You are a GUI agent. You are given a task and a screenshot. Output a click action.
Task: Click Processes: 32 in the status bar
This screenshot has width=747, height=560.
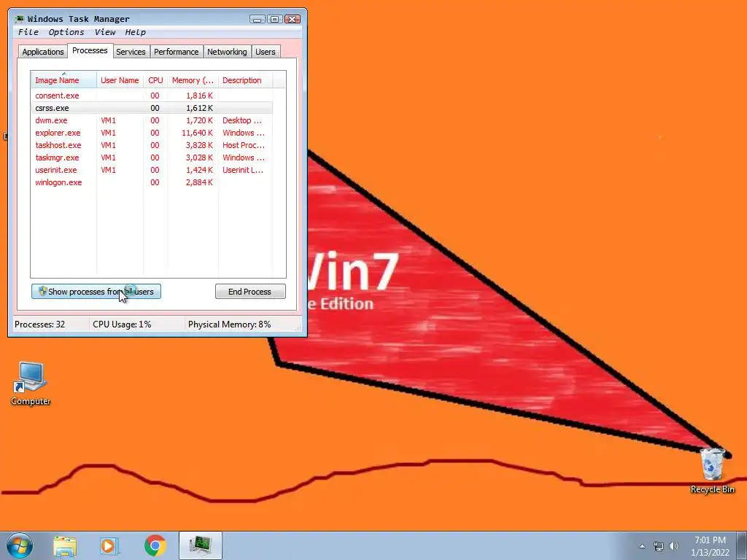pyautogui.click(x=39, y=324)
